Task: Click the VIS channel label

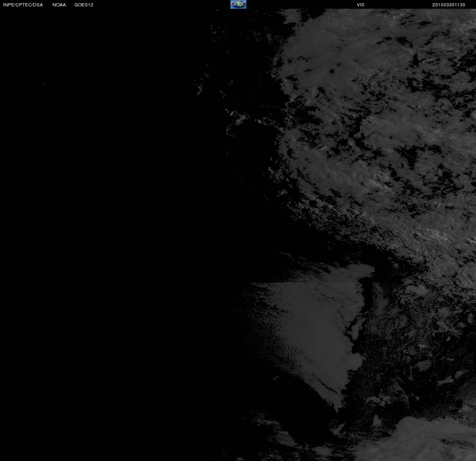Action: 361,5
